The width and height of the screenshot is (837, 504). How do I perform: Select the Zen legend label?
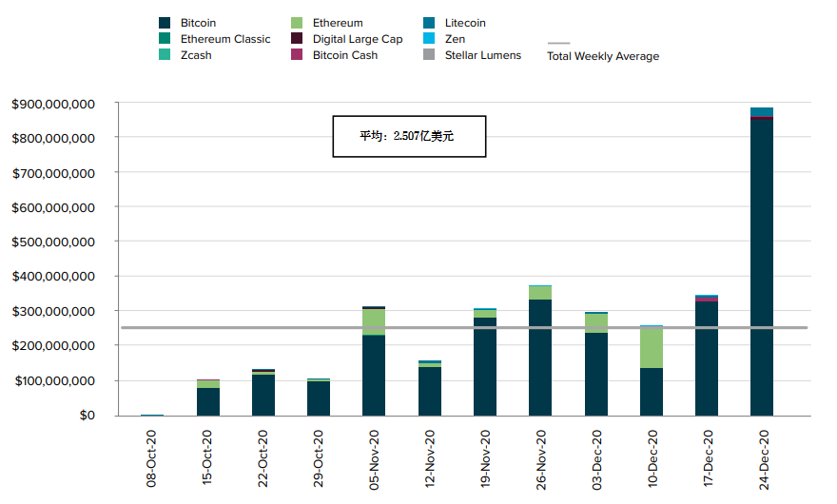tap(456, 39)
